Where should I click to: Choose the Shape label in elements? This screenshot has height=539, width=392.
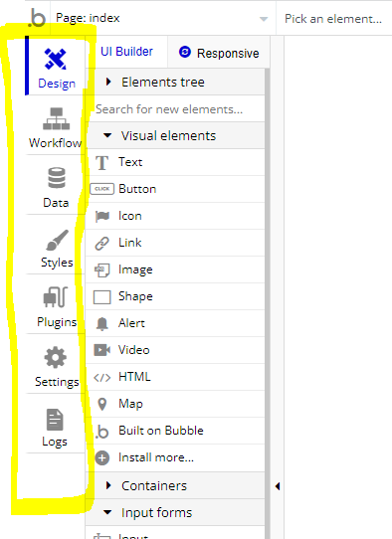(135, 296)
